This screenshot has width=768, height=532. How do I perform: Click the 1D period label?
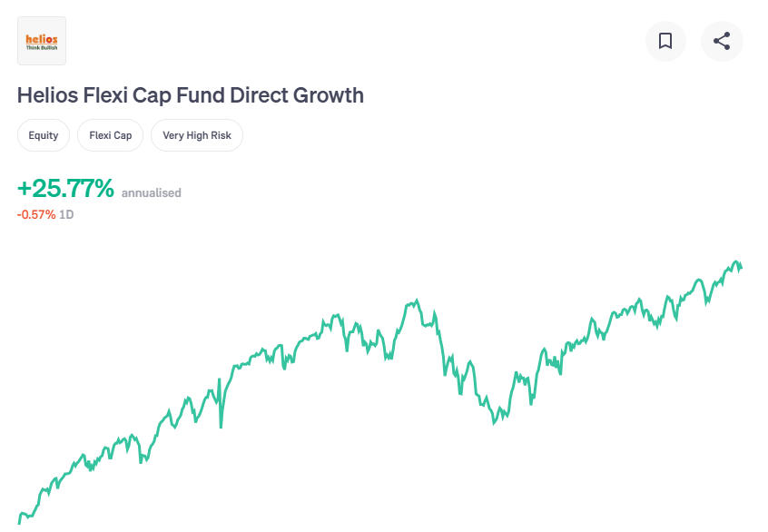pos(66,214)
